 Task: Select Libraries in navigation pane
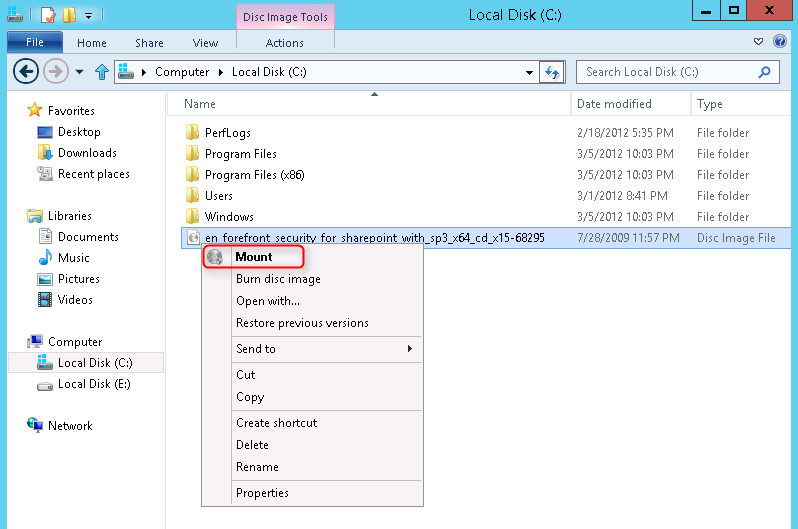(x=70, y=216)
